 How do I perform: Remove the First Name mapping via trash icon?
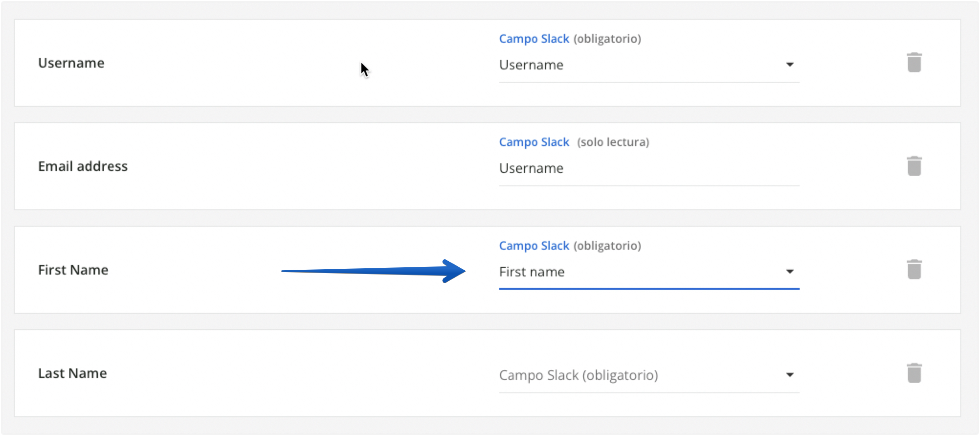(914, 270)
